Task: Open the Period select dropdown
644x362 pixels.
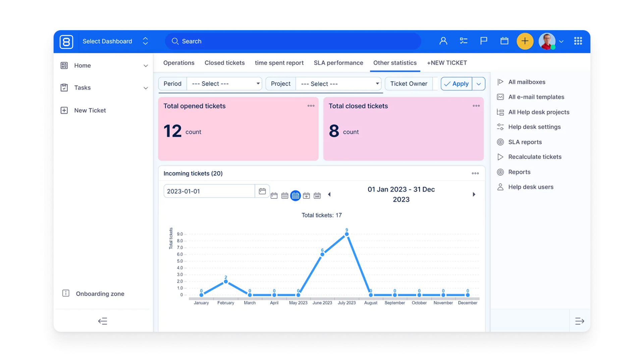Action: click(224, 84)
